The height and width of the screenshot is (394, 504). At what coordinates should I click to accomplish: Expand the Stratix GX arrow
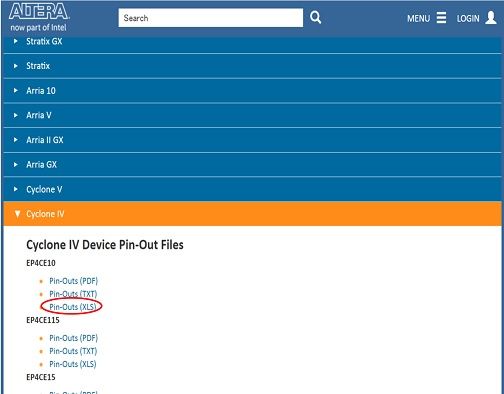pos(16,41)
